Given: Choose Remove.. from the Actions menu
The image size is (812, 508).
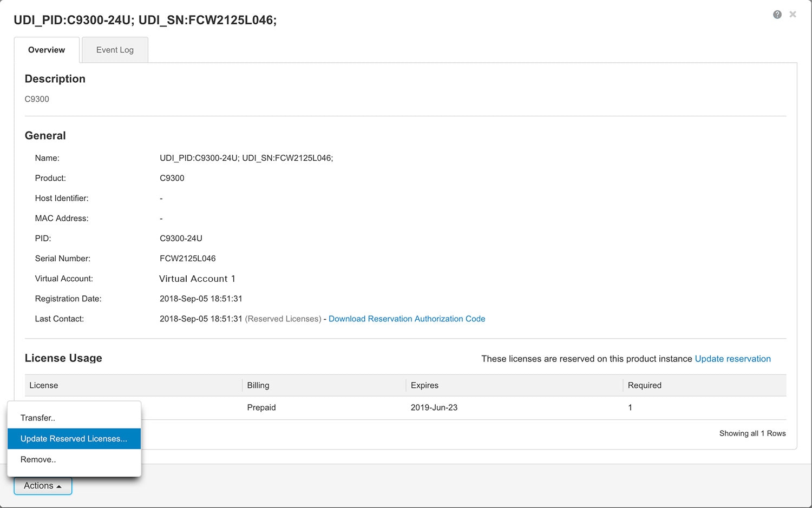Looking at the screenshot, I should 74,459.
